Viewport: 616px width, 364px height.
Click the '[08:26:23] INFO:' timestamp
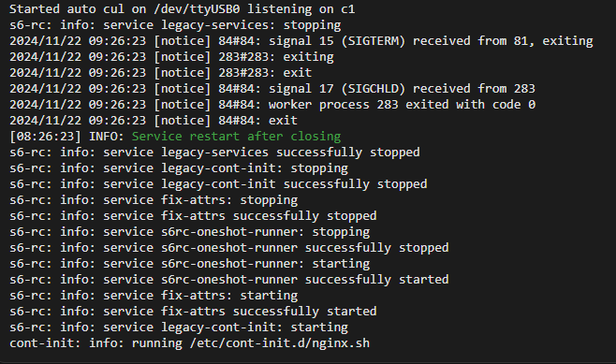[x=66, y=137]
